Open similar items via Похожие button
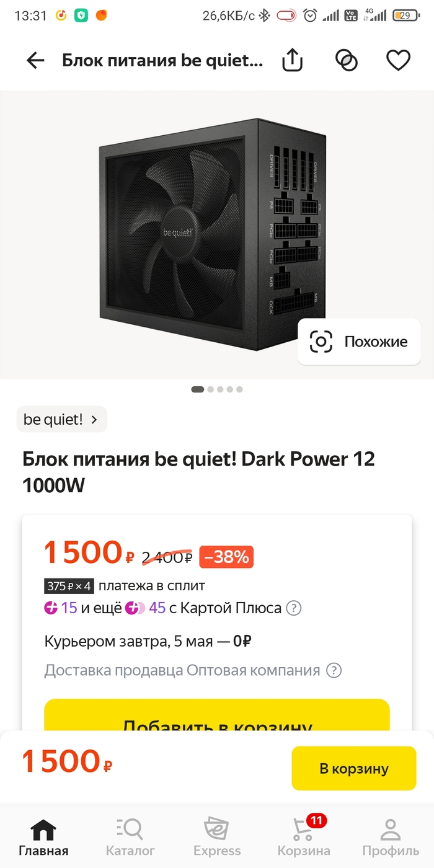This screenshot has width=434, height=868. tap(359, 342)
